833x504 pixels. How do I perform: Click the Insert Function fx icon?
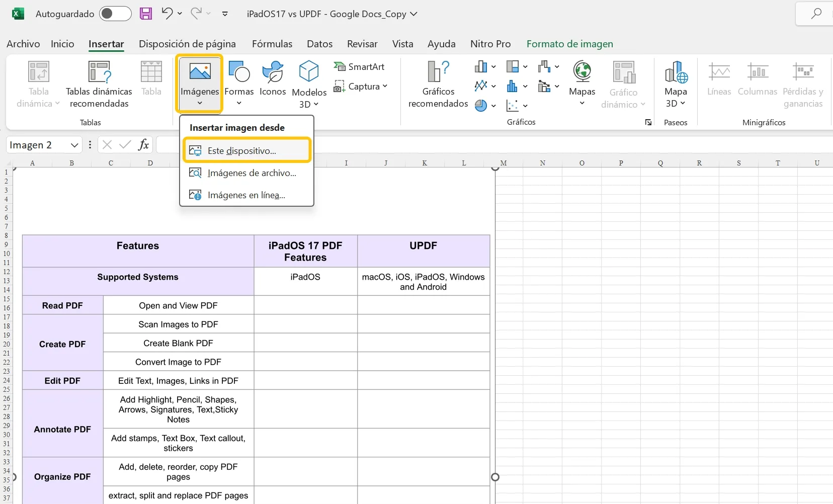pos(144,145)
